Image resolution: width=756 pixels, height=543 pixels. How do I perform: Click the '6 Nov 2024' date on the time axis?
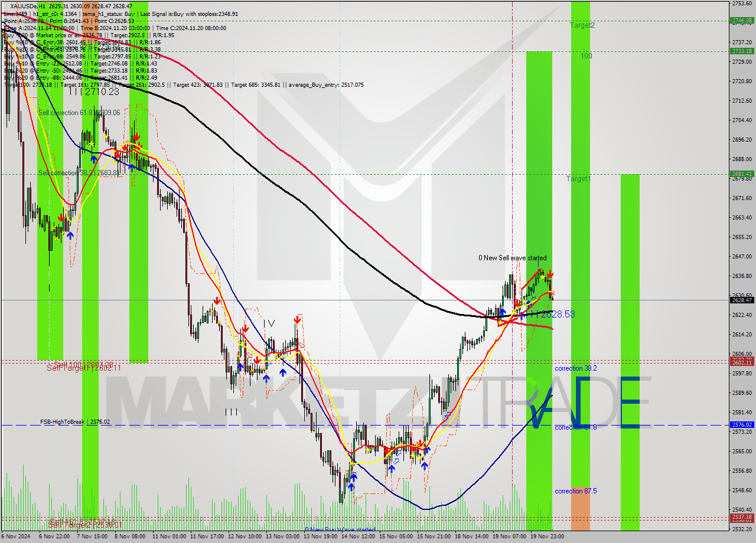[16, 537]
